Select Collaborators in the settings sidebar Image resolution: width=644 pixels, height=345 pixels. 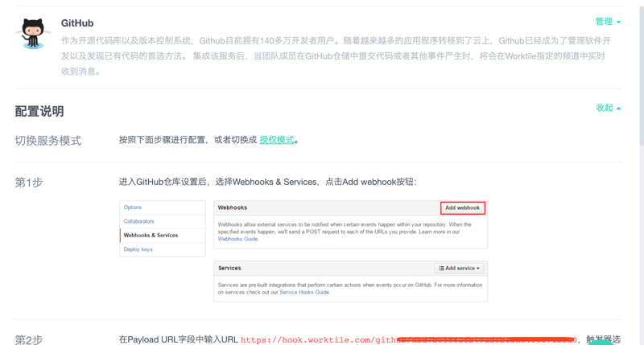click(x=139, y=221)
